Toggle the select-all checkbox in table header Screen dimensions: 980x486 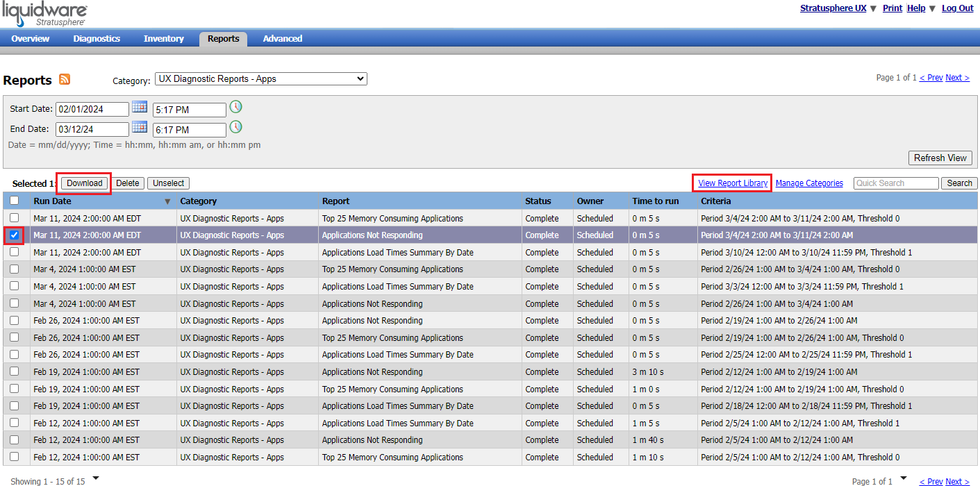[x=14, y=201]
